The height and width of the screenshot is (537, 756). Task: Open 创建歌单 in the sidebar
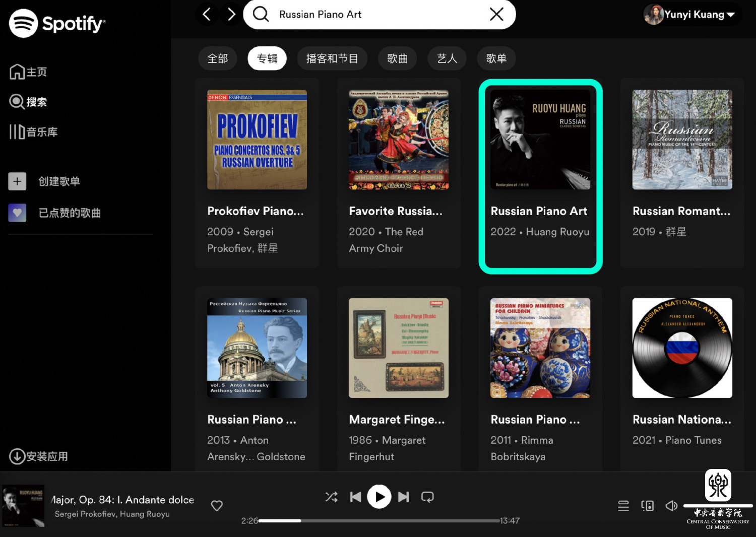(x=59, y=181)
